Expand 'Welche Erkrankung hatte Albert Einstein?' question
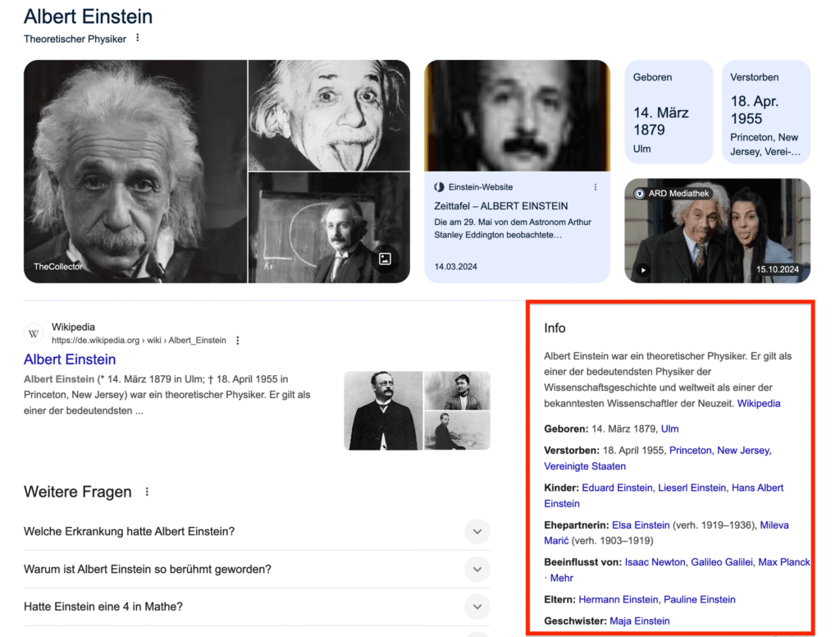Image resolution: width=840 pixels, height=637 pixels. (x=477, y=531)
